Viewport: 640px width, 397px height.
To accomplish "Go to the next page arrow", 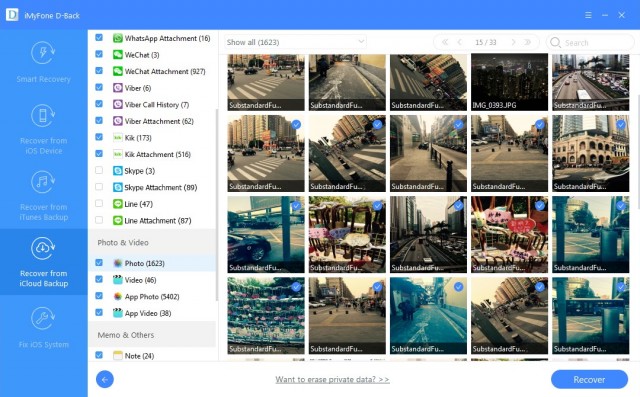I will click(x=513, y=42).
